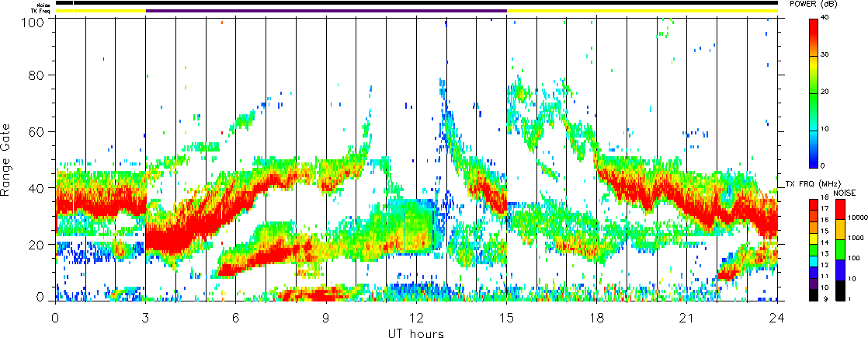The image size is (868, 338).
Task: Select the purple block in the TX FRQ legend
Action: tap(813, 284)
